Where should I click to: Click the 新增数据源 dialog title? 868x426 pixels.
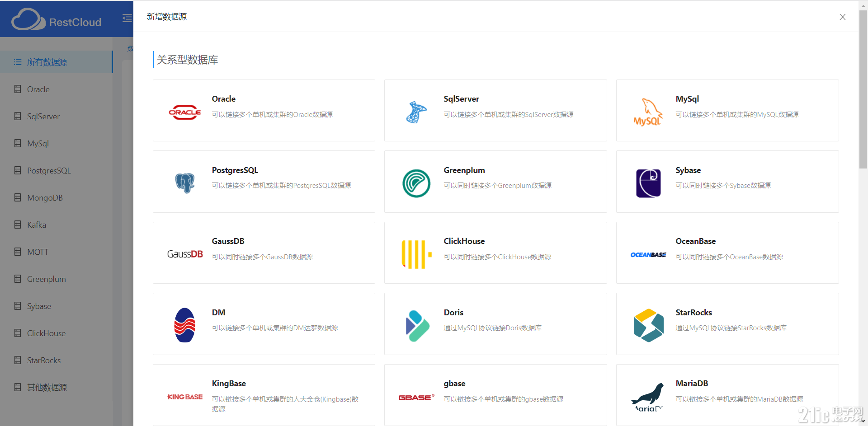[x=167, y=17]
